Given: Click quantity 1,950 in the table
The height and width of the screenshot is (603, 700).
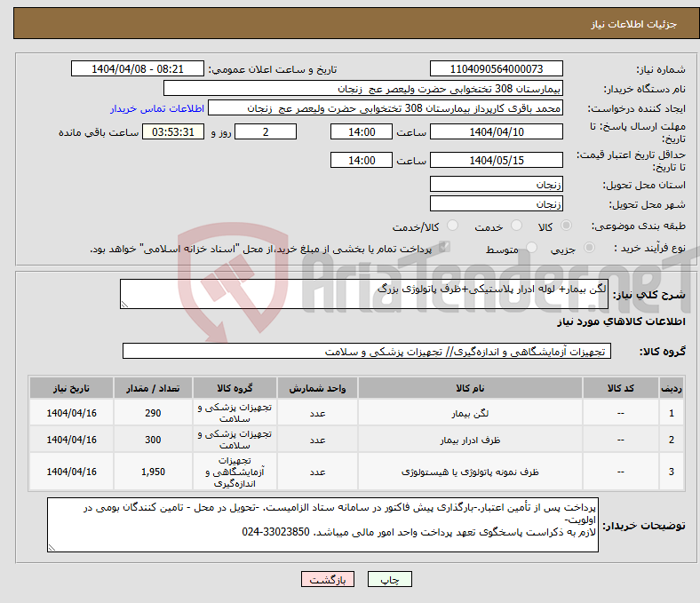Looking at the screenshot, I should [x=153, y=472].
